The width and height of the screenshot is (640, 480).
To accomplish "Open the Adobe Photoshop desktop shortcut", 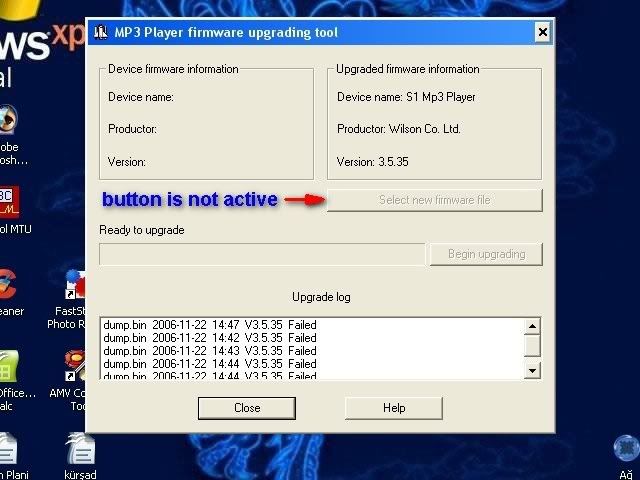I will 8,120.
